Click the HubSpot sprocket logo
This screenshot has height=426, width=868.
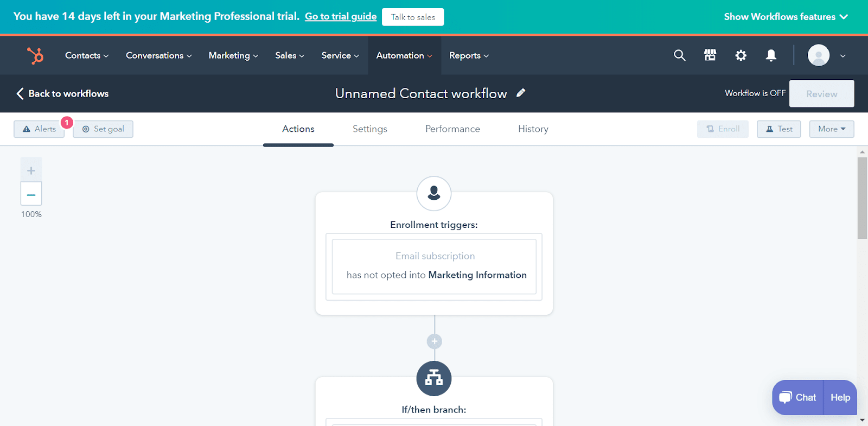[x=35, y=55]
